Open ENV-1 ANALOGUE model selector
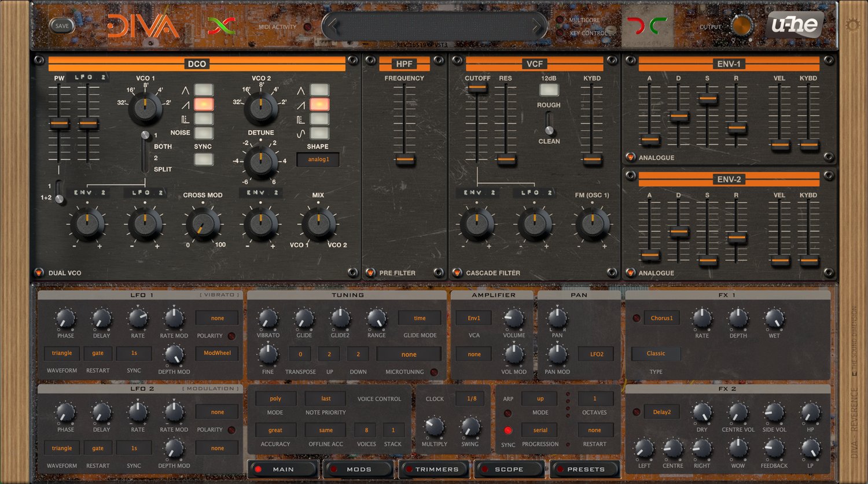 630,157
